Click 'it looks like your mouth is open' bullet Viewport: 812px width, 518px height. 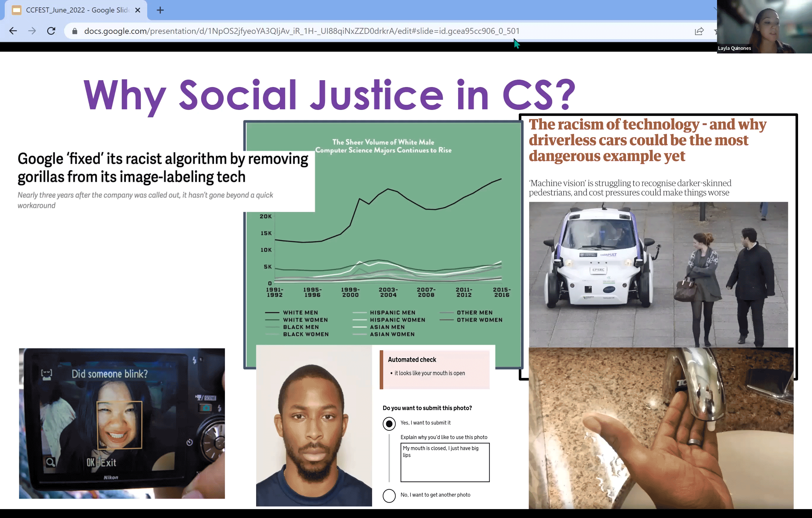(428, 373)
